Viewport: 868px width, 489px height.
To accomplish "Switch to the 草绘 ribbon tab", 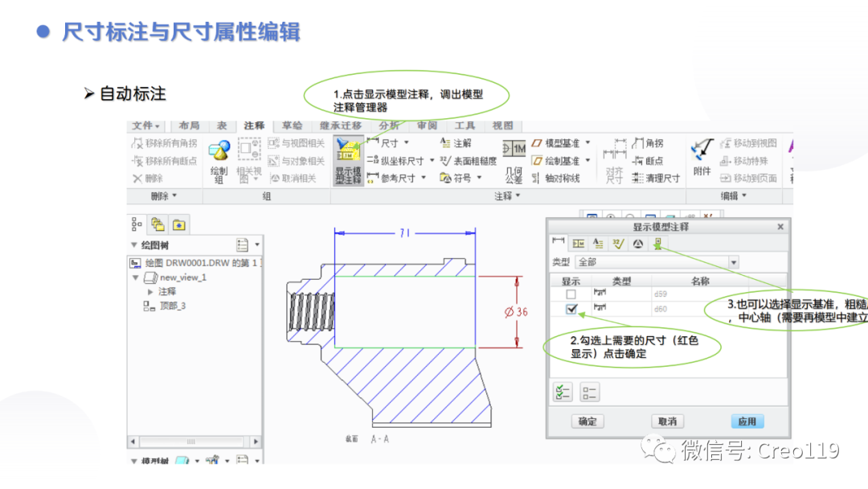I will pyautogui.click(x=293, y=125).
